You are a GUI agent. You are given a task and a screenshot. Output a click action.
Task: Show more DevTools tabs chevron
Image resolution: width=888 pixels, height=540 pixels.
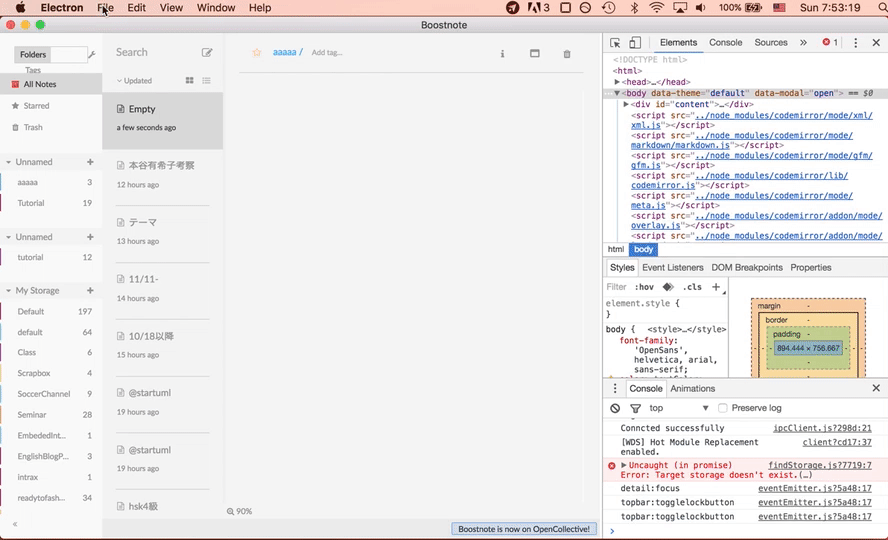coord(803,42)
